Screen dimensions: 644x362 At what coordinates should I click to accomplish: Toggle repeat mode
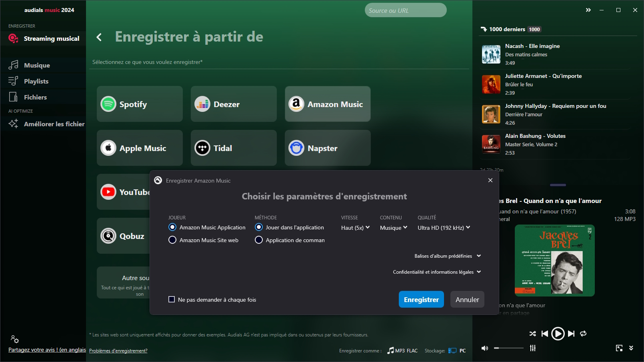click(x=583, y=334)
